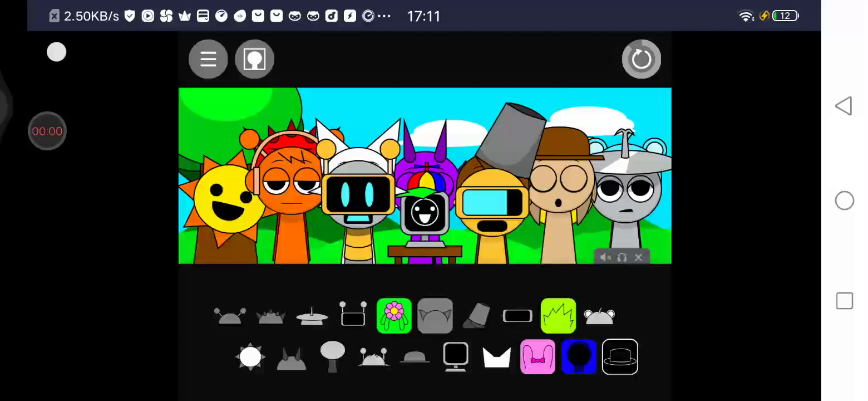Pick the white sun icon
Image resolution: width=868 pixels, height=401 pixels.
(250, 357)
